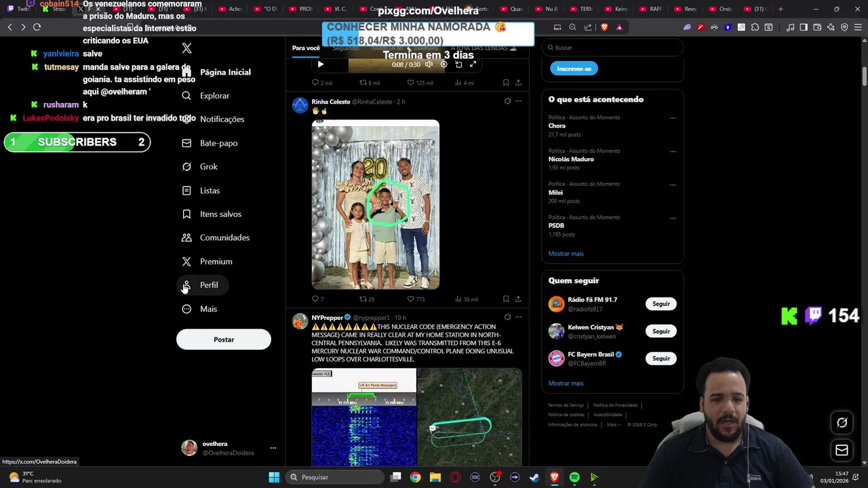The image size is (868, 488).
Task: Open the ovelhera account switcher menu
Action: (273, 448)
